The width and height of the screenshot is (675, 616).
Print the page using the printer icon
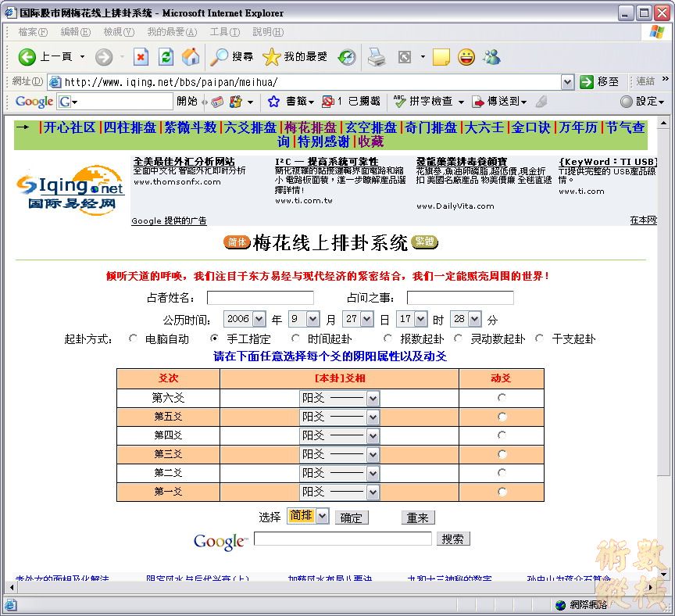point(377,57)
